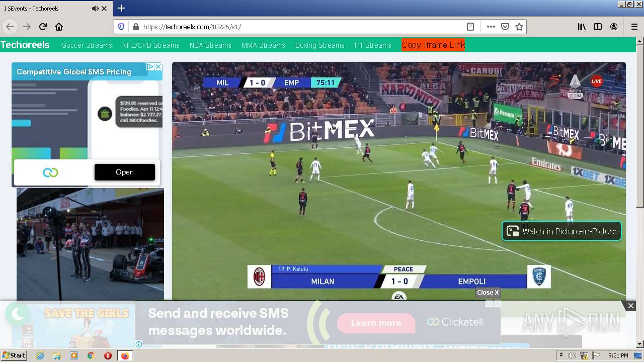Go to the Firefox home page
This screenshot has width=644, height=362.
point(59,27)
